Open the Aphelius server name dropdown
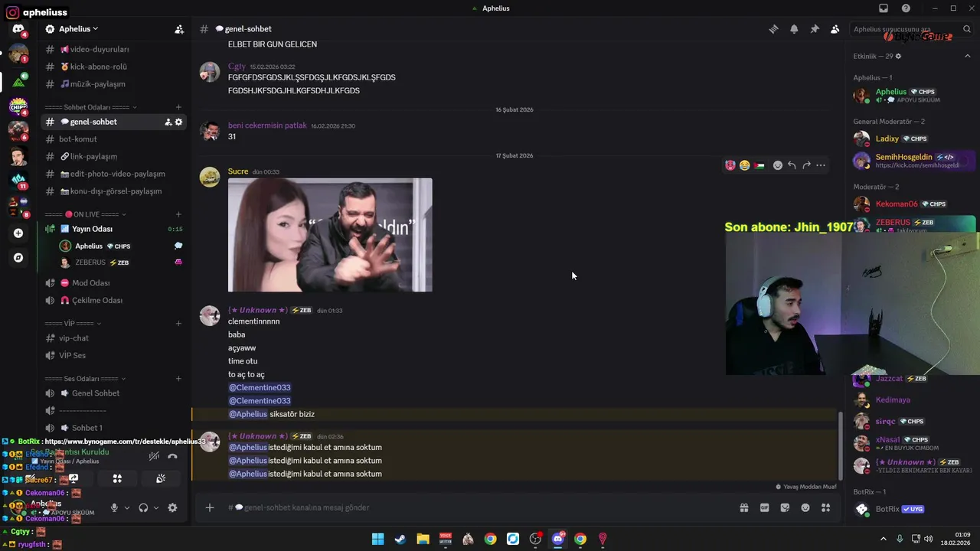This screenshot has width=980, height=551. [x=78, y=29]
